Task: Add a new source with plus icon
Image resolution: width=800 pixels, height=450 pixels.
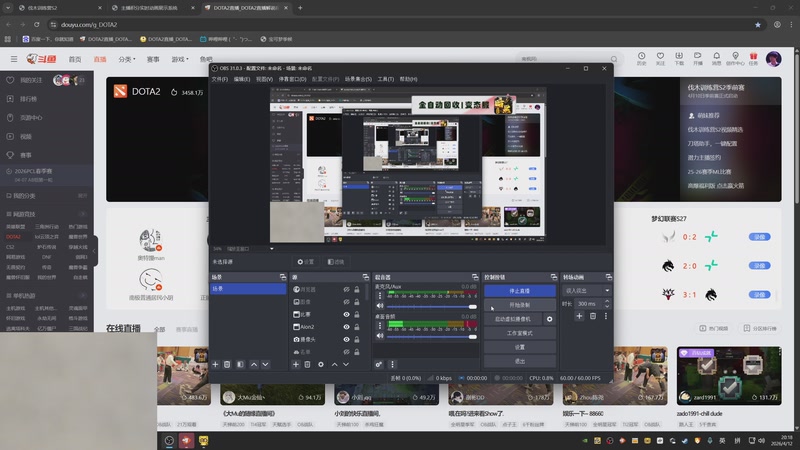Action: (x=296, y=364)
